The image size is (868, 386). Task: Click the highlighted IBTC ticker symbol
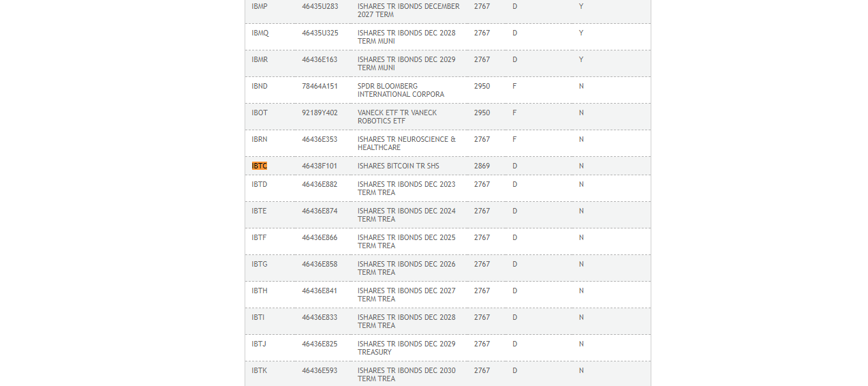click(259, 166)
